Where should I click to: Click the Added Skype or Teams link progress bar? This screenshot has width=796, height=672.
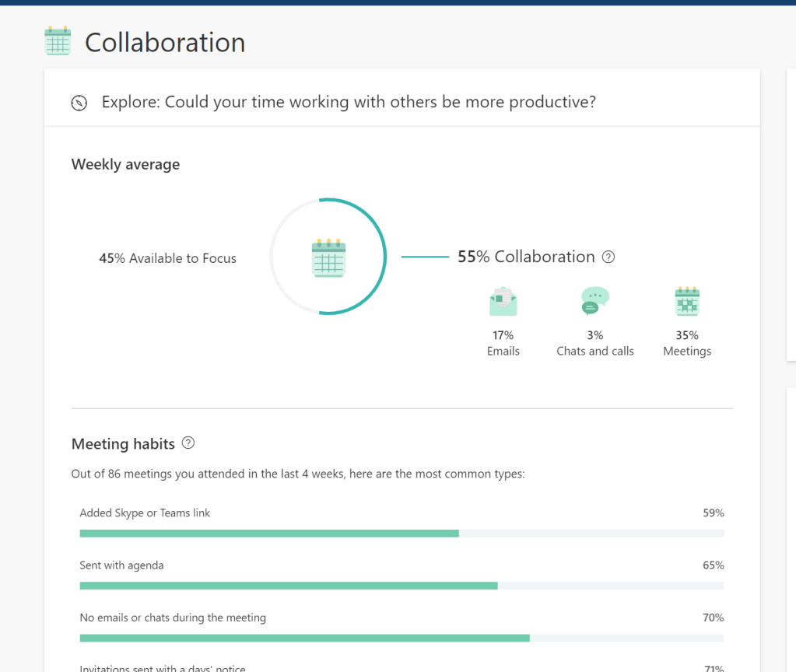(402, 534)
